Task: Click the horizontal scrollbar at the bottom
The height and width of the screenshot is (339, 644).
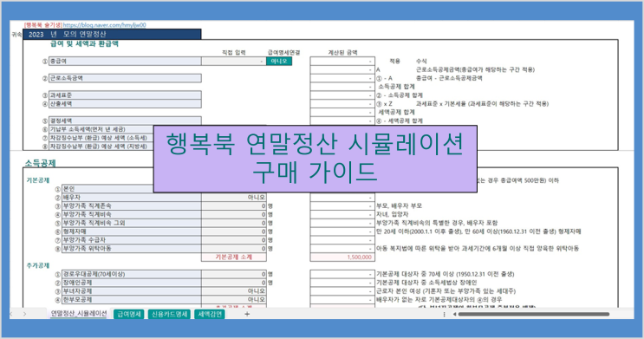Action: [534, 315]
